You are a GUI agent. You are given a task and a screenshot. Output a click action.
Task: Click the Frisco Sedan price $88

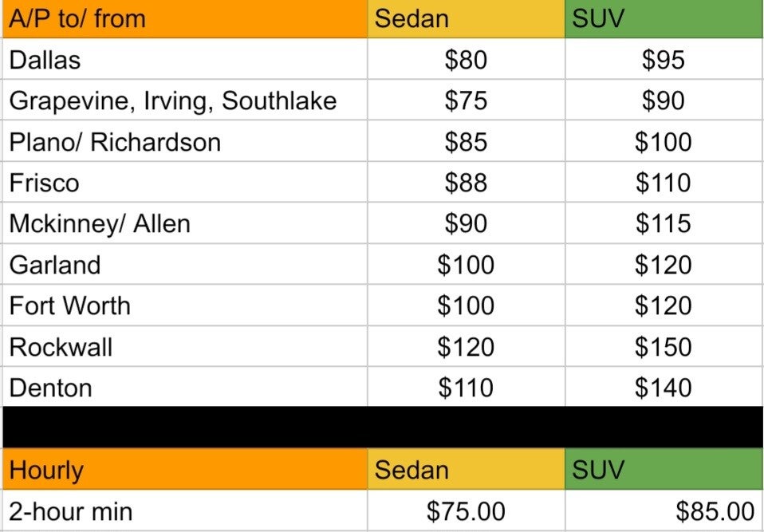coord(466,183)
